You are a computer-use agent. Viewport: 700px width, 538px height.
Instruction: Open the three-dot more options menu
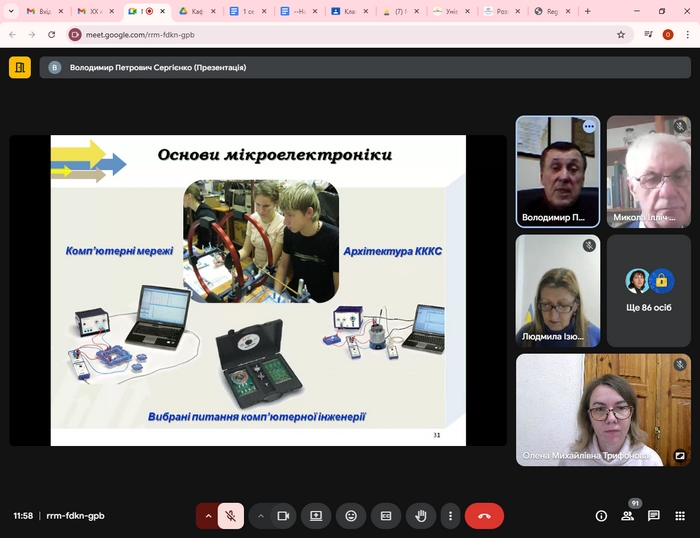[x=451, y=516]
